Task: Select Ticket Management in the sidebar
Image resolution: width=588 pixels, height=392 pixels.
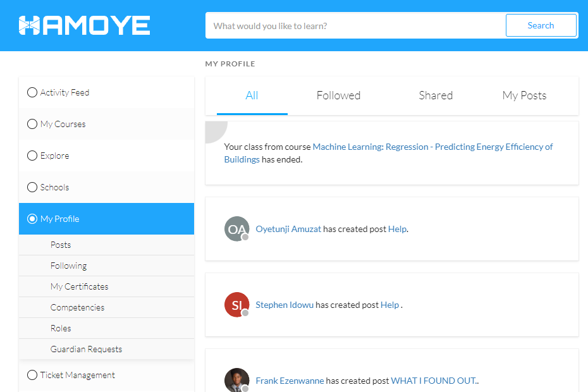Action: tap(32, 375)
